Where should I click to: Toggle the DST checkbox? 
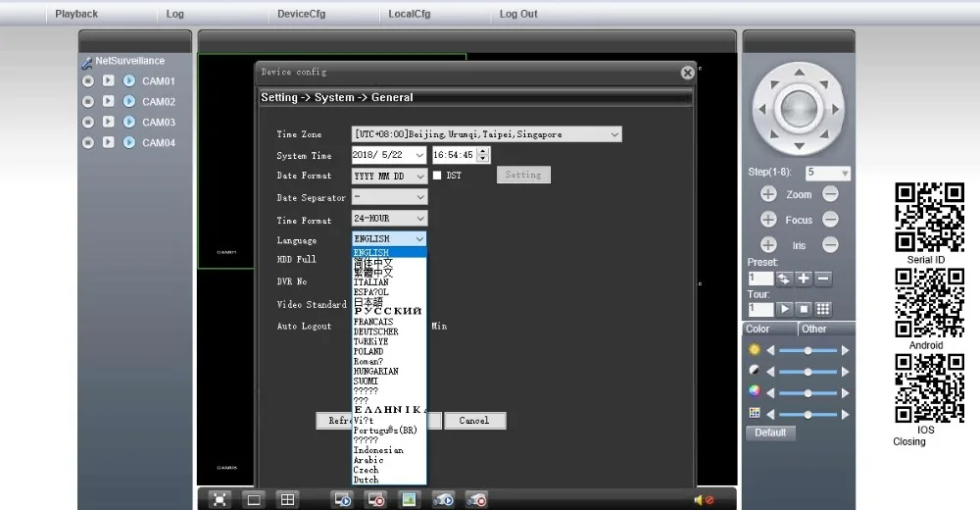(437, 176)
